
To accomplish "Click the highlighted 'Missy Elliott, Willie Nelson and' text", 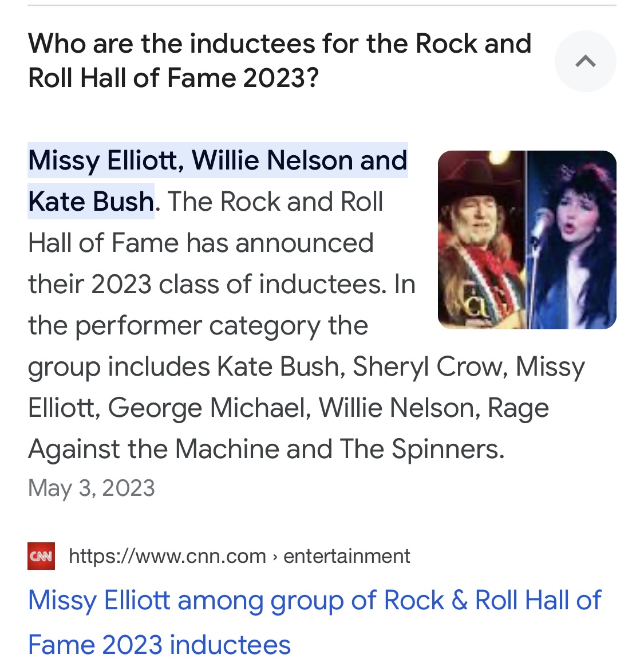I will coord(218,160).
